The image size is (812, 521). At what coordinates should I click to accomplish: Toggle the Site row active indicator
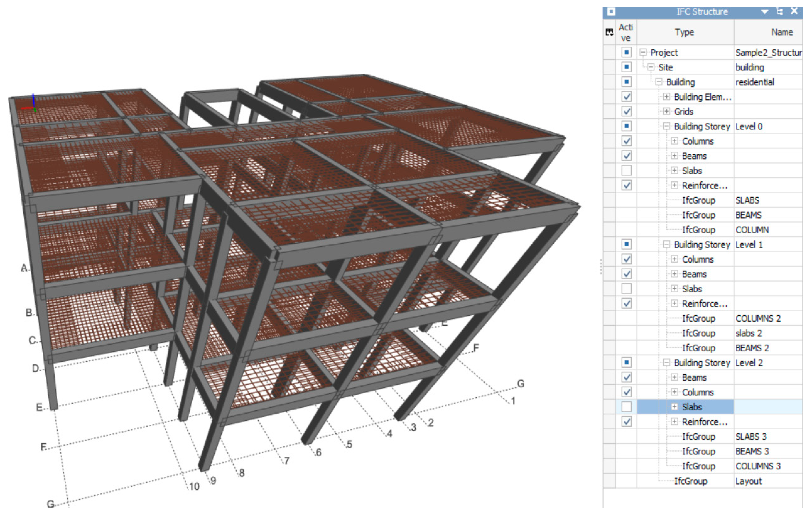click(x=626, y=67)
